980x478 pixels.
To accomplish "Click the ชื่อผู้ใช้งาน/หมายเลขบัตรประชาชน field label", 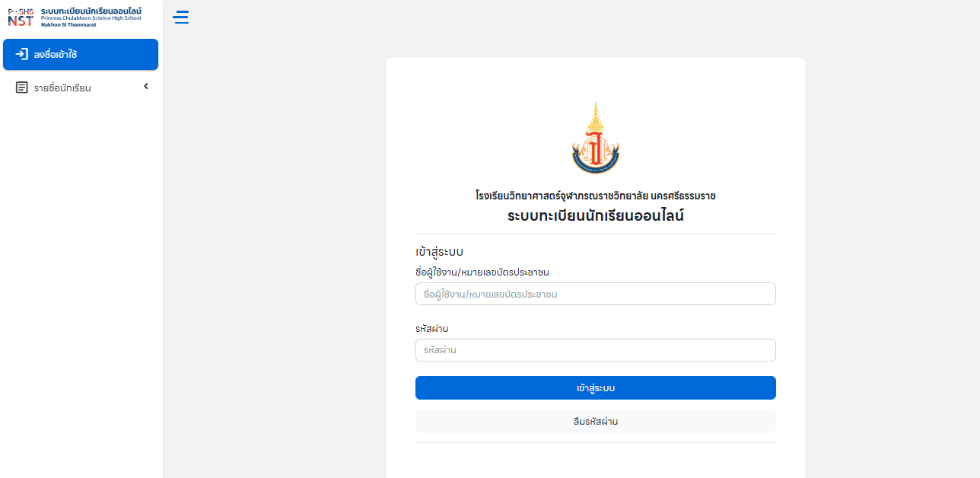I will (482, 272).
